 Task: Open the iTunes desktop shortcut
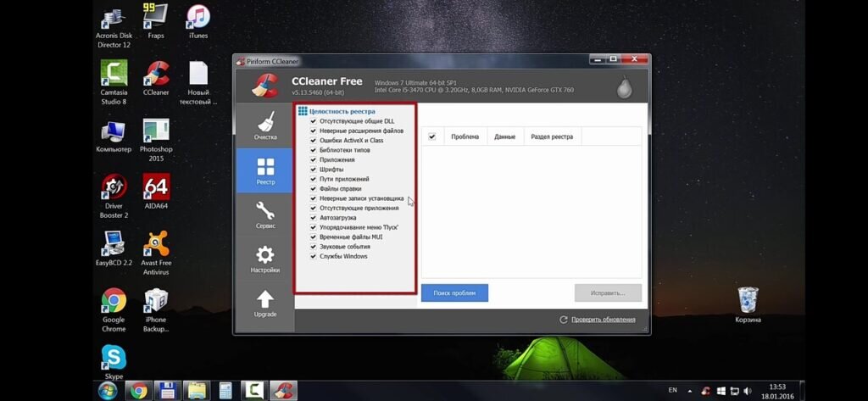(x=198, y=21)
